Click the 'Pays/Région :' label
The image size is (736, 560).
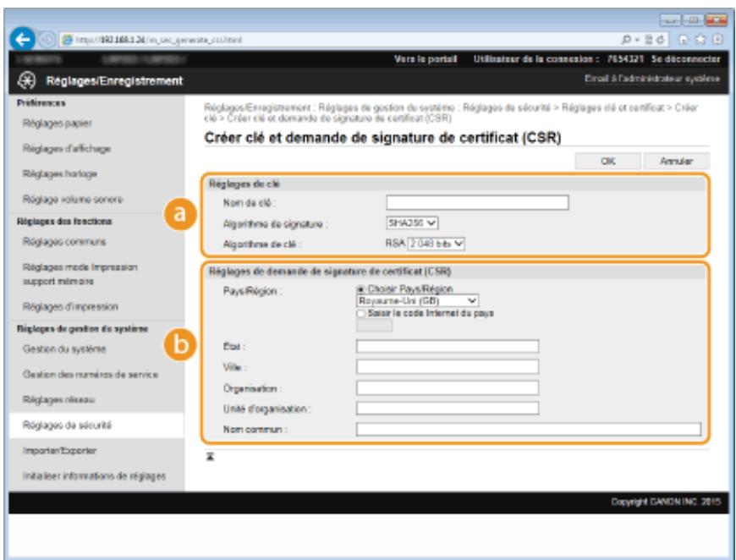[x=253, y=292]
